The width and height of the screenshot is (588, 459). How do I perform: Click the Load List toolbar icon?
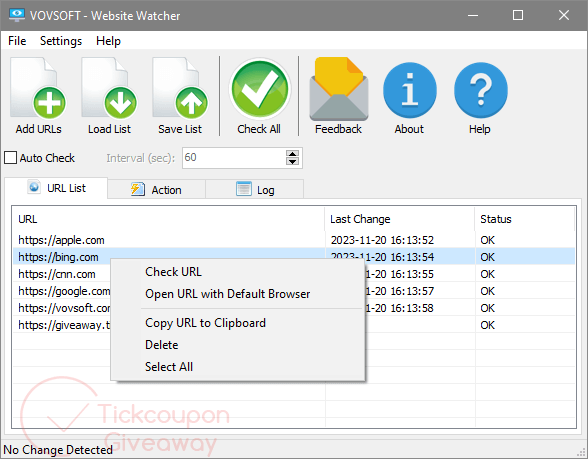click(x=109, y=88)
